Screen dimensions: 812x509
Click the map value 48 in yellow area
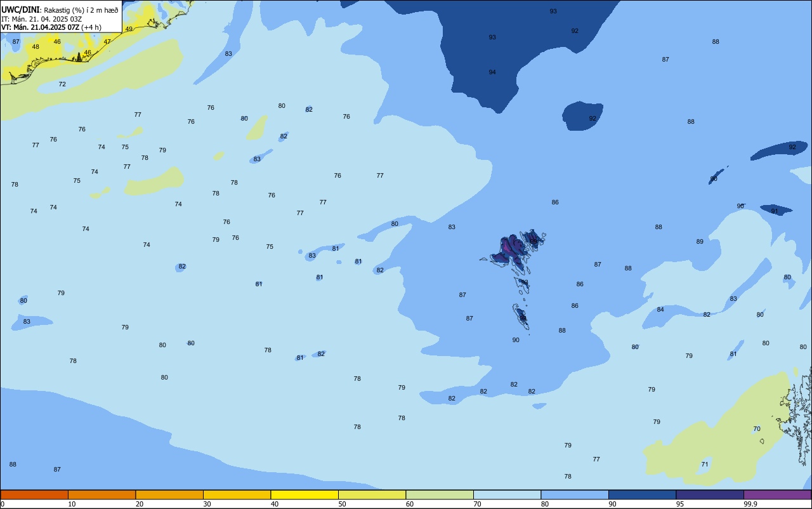click(36, 47)
